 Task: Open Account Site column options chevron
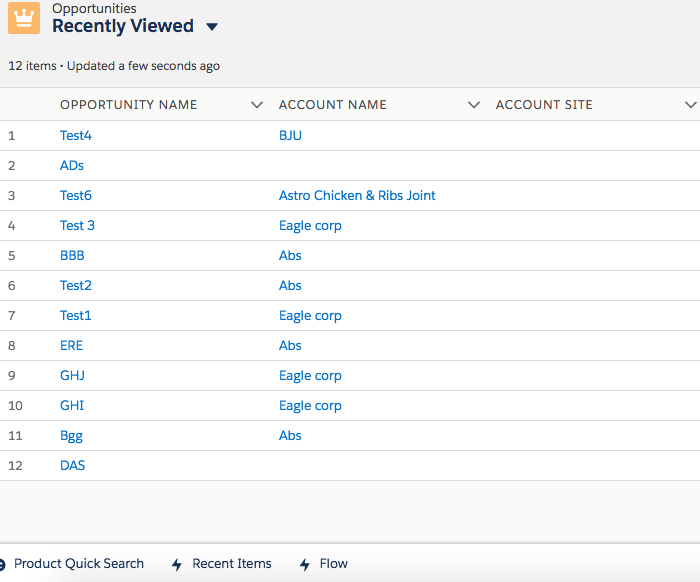(690, 105)
